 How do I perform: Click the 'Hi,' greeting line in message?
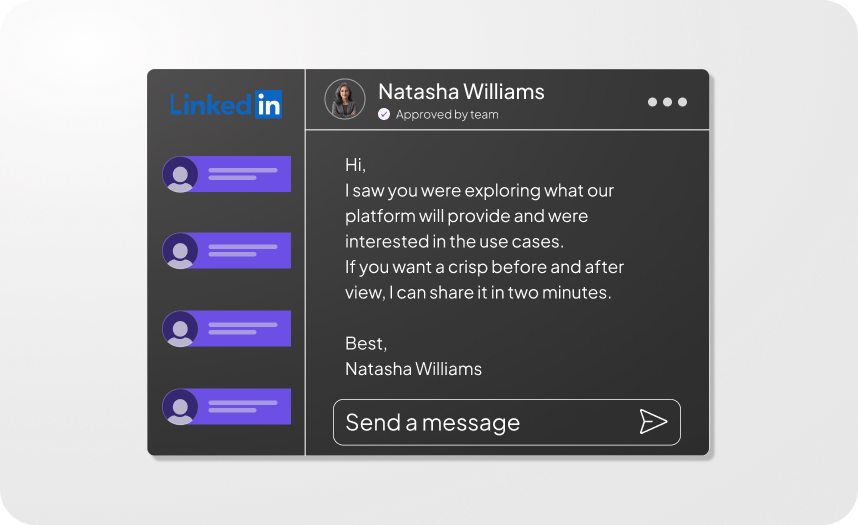(x=356, y=165)
